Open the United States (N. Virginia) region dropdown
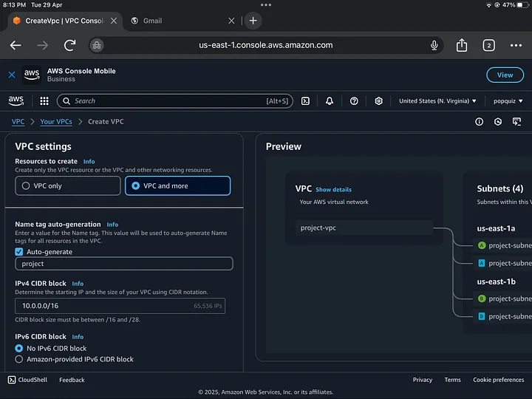 coord(437,100)
